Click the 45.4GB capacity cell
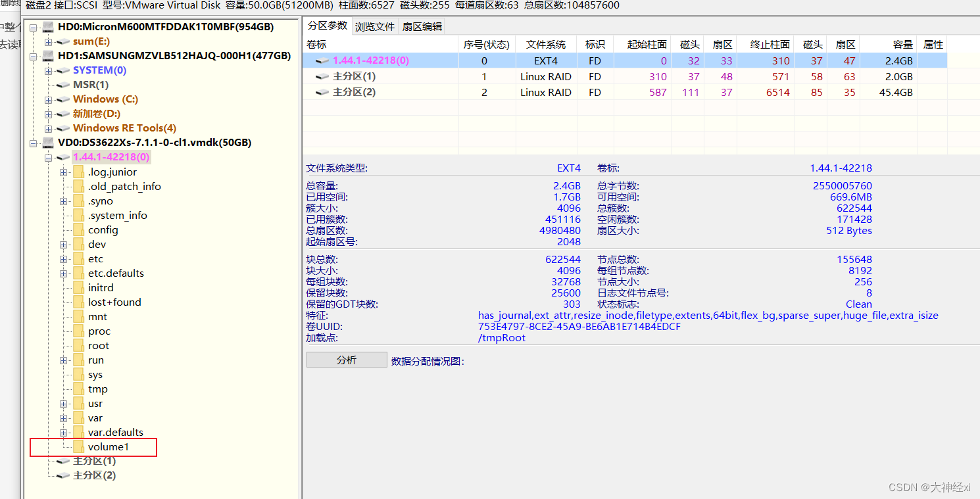Viewport: 980px width, 499px height. point(888,92)
